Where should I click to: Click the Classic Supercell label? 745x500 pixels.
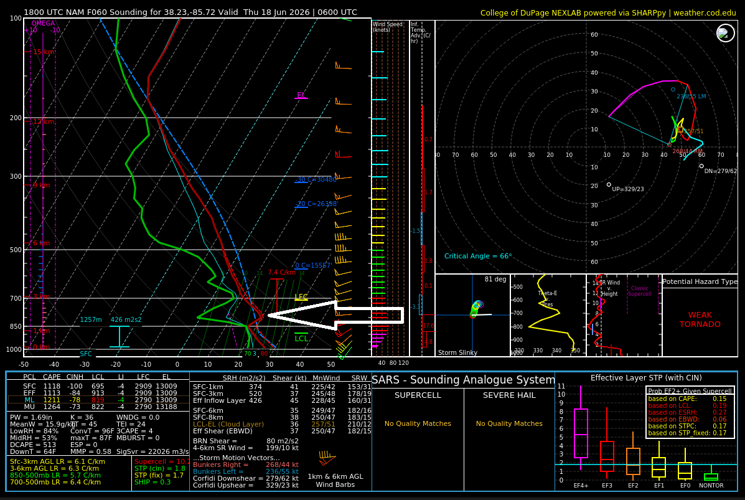click(x=640, y=291)
